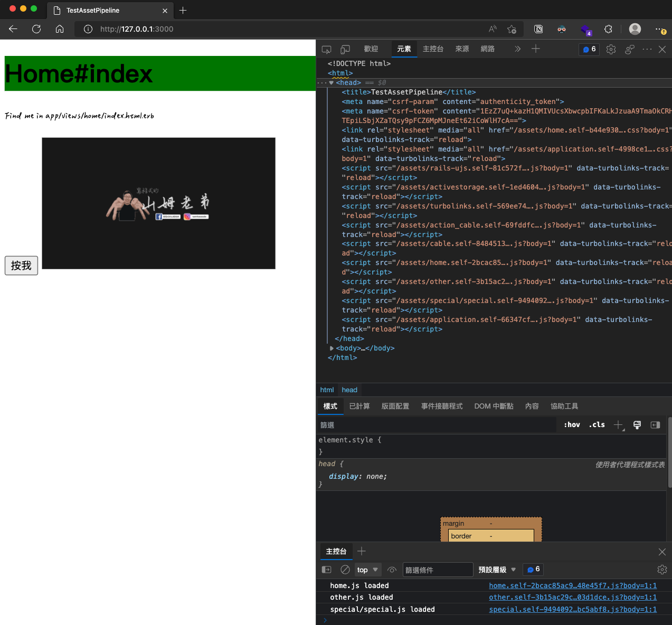The image size is (672, 625).
Task: Collapse the head element node
Action: coord(332,82)
